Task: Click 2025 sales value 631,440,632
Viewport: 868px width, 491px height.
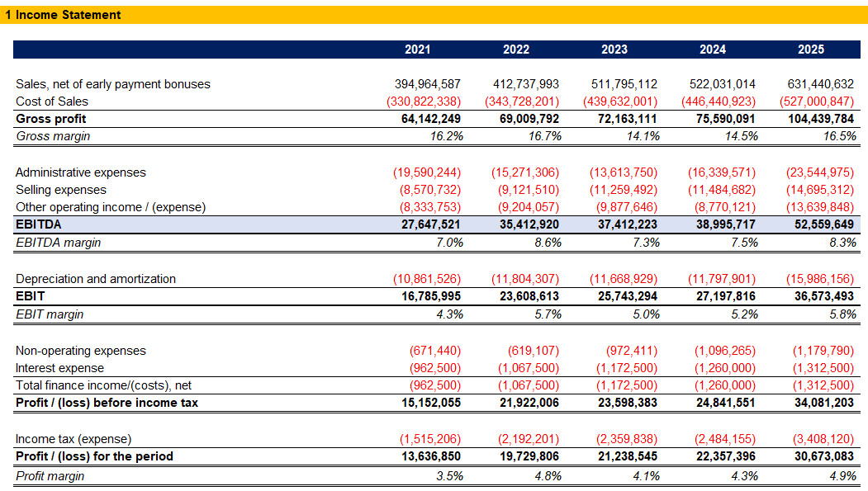Action: pyautogui.click(x=820, y=84)
